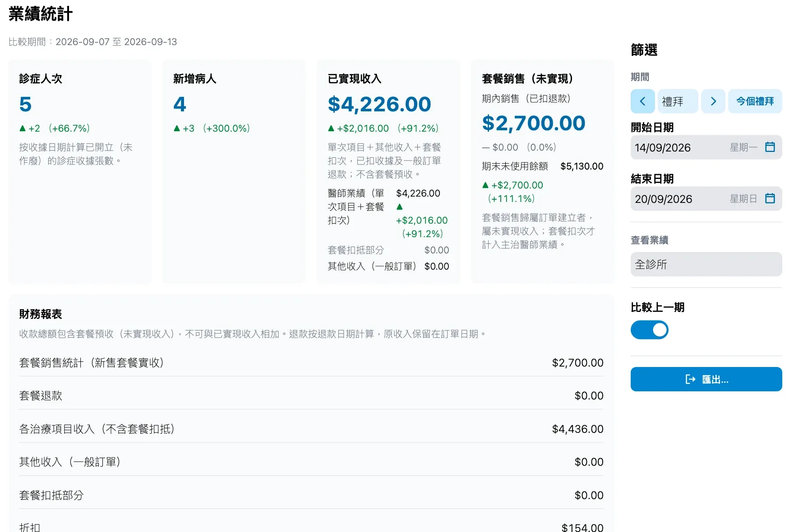Open calendar icon for end date
The width and height of the screenshot is (794, 532).
(770, 198)
